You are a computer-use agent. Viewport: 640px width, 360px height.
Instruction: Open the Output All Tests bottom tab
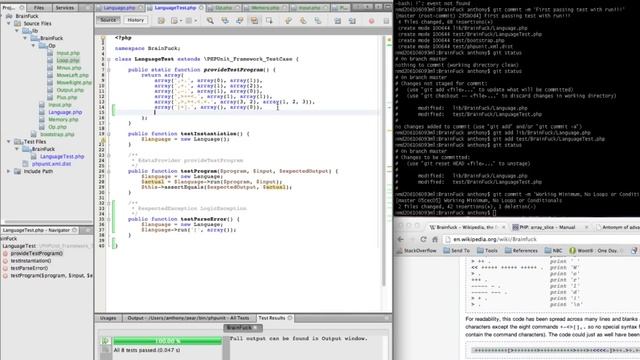click(x=188, y=318)
